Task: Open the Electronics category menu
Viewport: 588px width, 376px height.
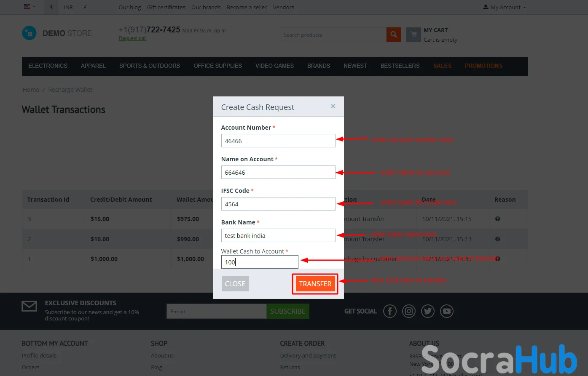Action: point(48,66)
